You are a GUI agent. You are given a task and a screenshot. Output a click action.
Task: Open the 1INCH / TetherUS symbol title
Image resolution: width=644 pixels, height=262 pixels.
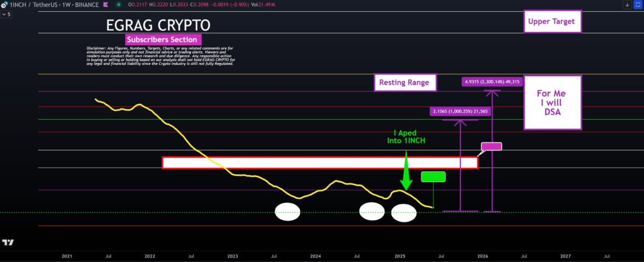[53, 4]
